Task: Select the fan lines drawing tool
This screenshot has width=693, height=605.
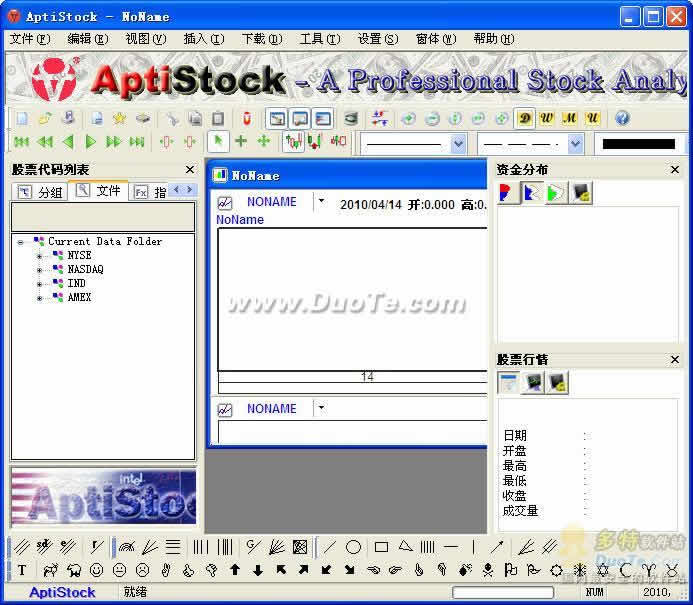Action: [150, 547]
